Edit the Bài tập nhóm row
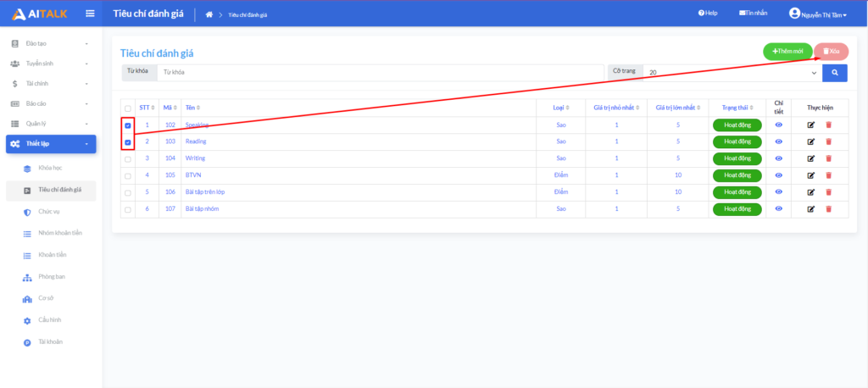Screen dimensions: 868x388 click(x=811, y=209)
